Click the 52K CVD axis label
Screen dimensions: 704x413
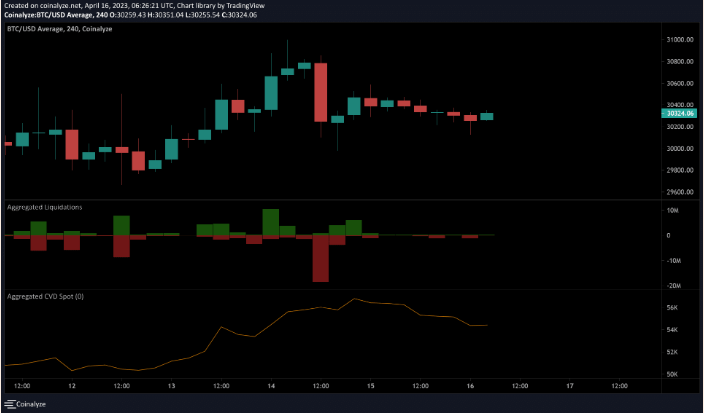pyautogui.click(x=672, y=352)
